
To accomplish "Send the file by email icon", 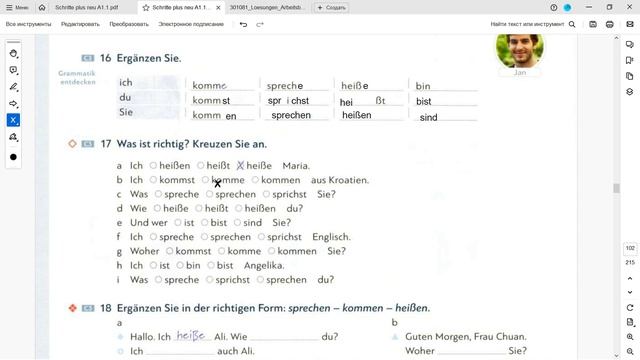I will pos(630,24).
